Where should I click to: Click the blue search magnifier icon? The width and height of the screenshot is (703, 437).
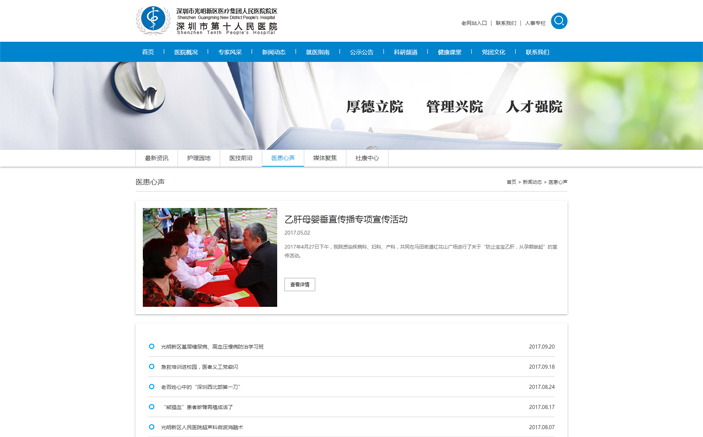tap(559, 21)
